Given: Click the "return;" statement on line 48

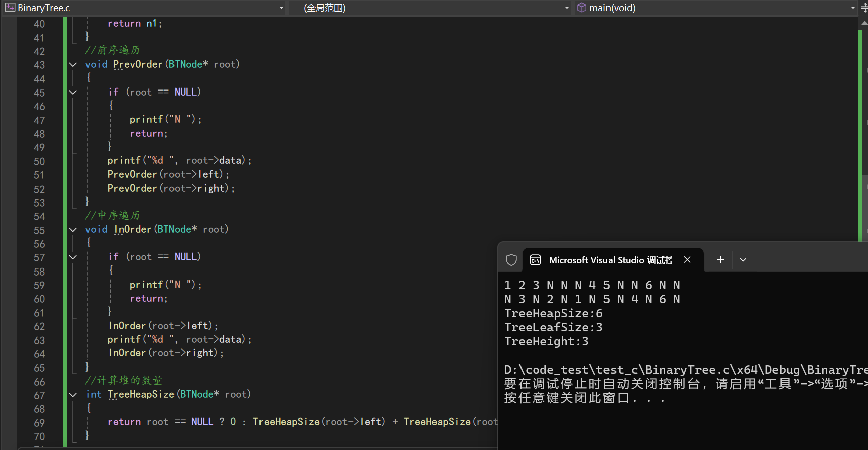Looking at the screenshot, I should [149, 133].
